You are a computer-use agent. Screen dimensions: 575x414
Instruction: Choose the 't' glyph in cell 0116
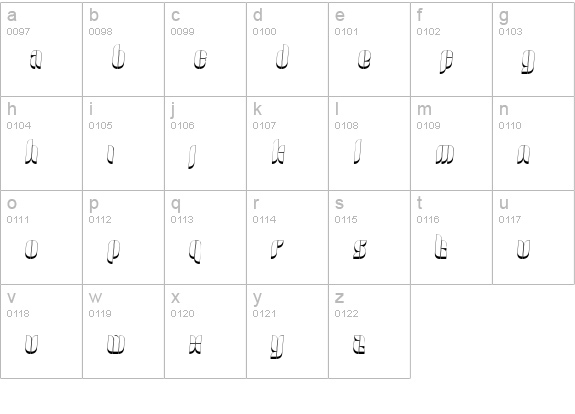(x=441, y=247)
